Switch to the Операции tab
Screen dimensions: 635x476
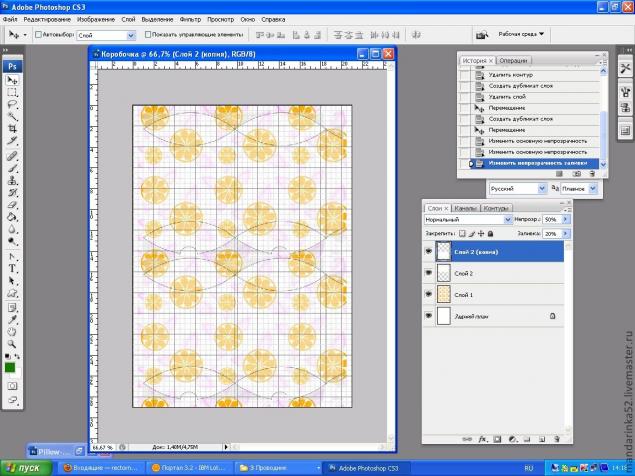pyautogui.click(x=513, y=60)
